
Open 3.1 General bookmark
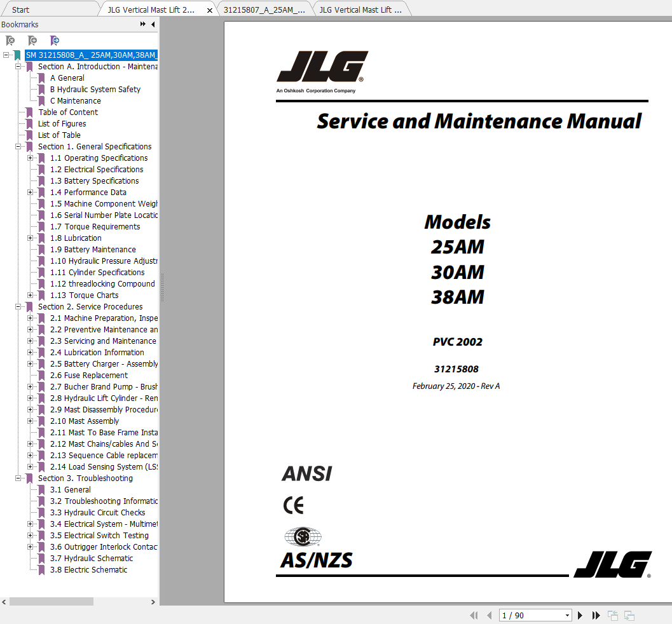click(x=71, y=489)
